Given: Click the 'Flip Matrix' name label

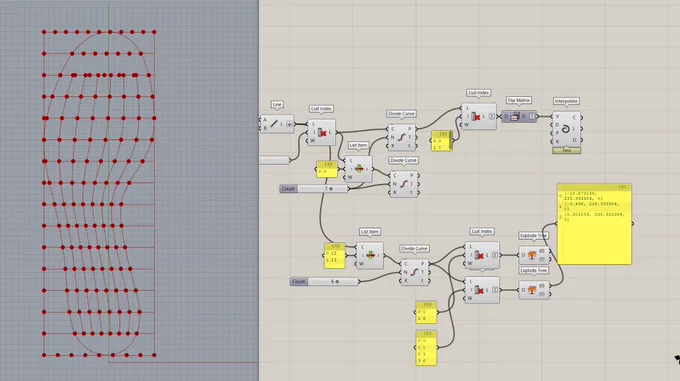Looking at the screenshot, I should [x=519, y=100].
